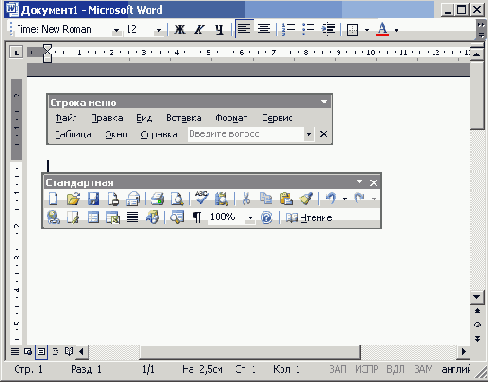Image resolution: width=488 pixels, height=382 pixels.
Task: Show the Drawing toolbar icon
Action: click(x=153, y=217)
